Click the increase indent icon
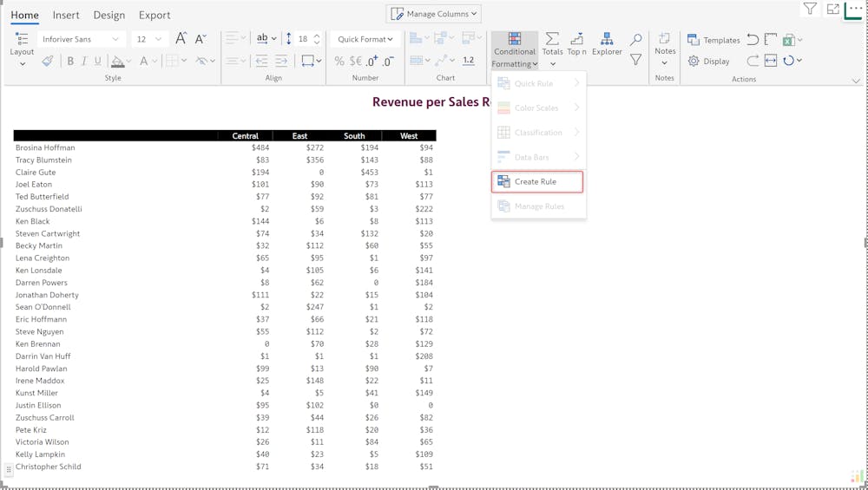Viewport: 868px width, 490px height. click(x=281, y=61)
